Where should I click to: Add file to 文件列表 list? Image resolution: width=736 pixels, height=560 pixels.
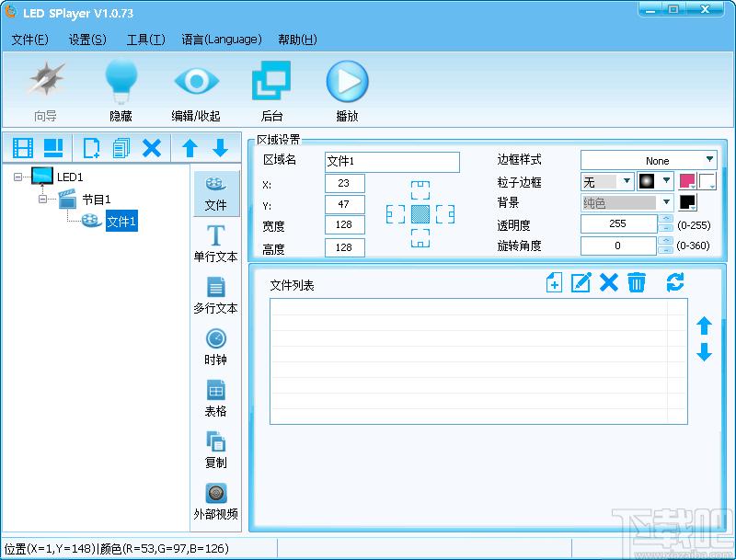coord(555,283)
